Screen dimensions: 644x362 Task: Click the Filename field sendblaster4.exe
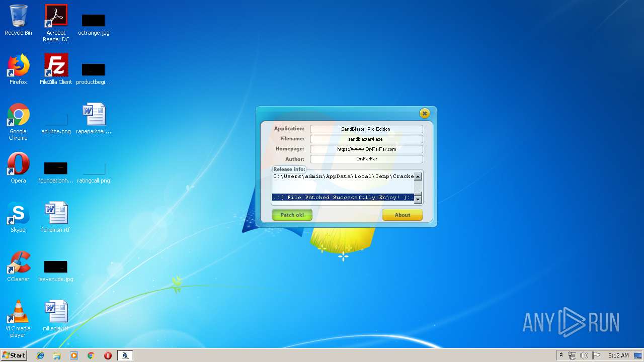(366, 139)
